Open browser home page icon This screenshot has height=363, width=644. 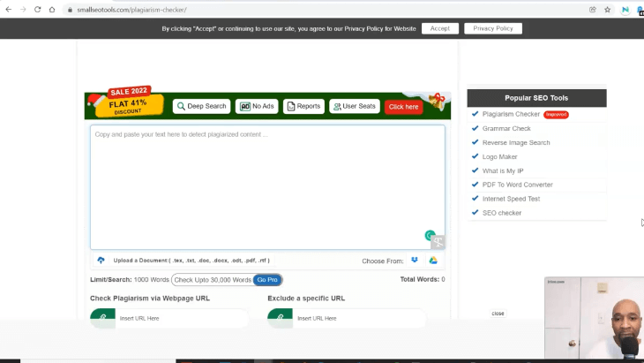click(x=52, y=10)
